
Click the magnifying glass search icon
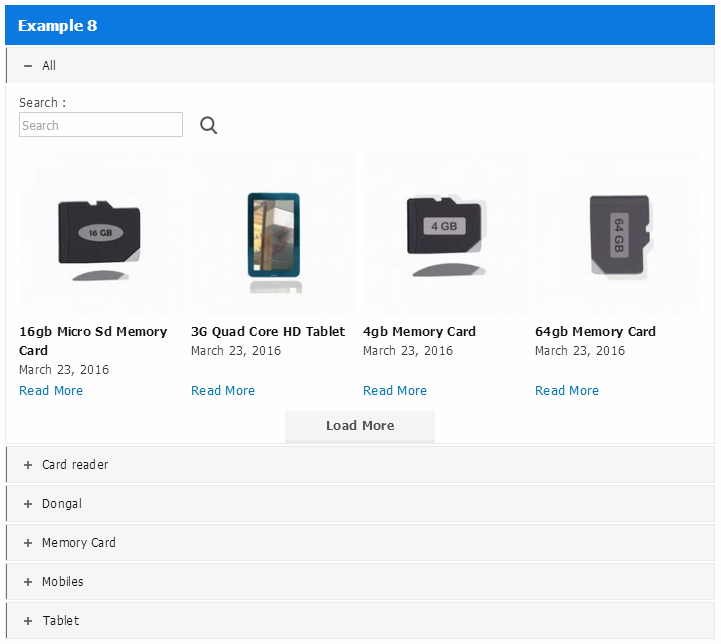pyautogui.click(x=208, y=125)
